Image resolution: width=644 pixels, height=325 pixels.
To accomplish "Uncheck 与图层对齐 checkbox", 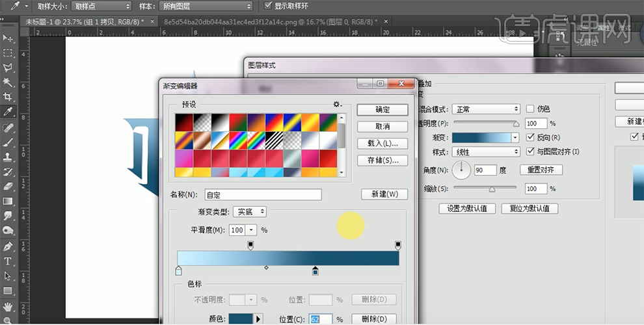I will (x=530, y=151).
